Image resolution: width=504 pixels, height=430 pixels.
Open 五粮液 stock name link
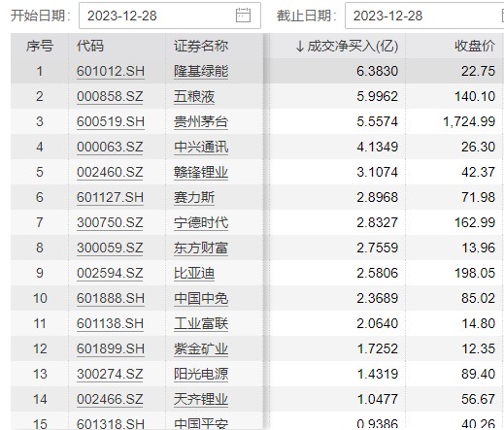194,96
